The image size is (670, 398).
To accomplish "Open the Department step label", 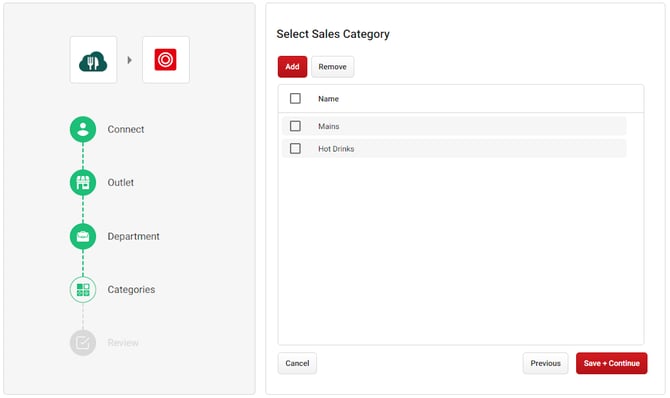I will click(133, 236).
